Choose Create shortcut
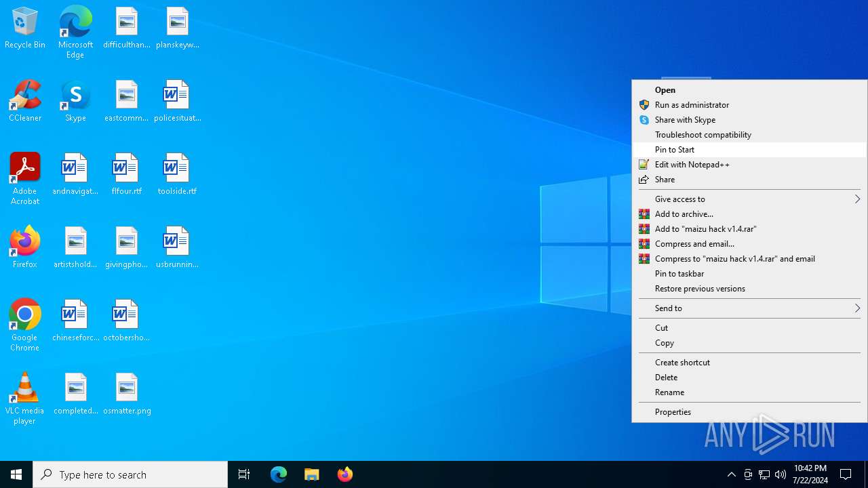Image resolution: width=868 pixels, height=488 pixels. click(x=749, y=363)
